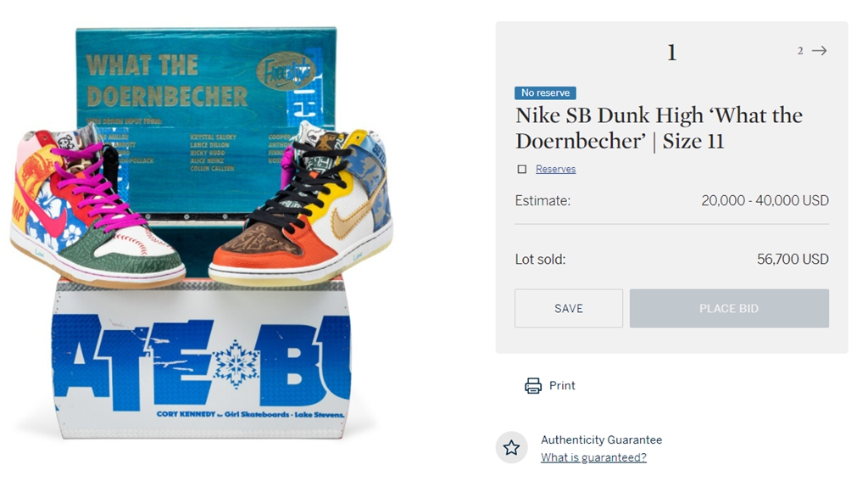The height and width of the screenshot is (487, 868).
Task: Click the blue-and-white snowflake box base
Action: click(201, 360)
